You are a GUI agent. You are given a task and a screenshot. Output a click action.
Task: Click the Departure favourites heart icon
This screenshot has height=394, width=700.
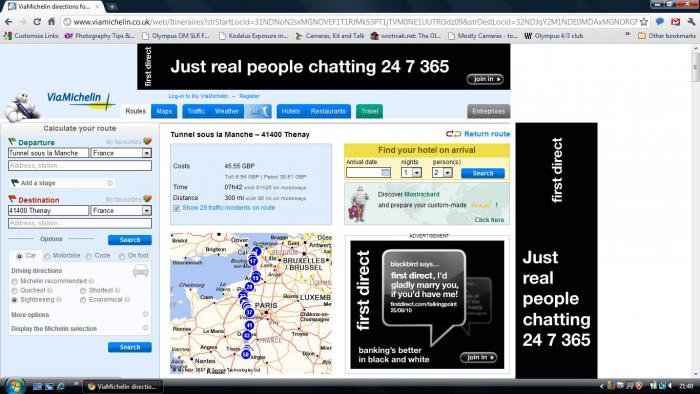pos(147,141)
